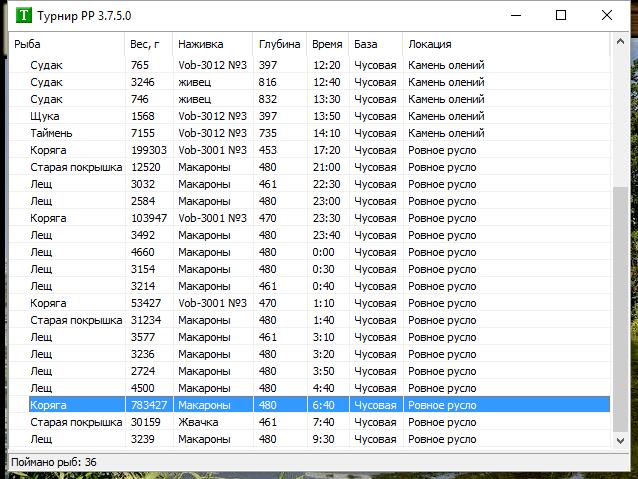Screen dimensions: 638x479
Task: Click the depth value 816
Action: point(267,82)
